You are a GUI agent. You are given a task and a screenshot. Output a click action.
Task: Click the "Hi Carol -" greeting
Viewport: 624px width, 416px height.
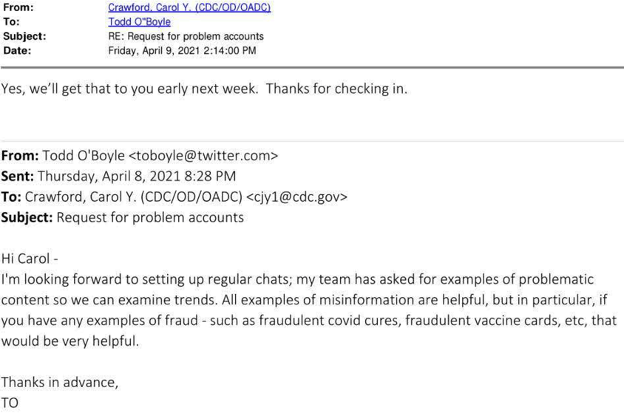[30, 259]
